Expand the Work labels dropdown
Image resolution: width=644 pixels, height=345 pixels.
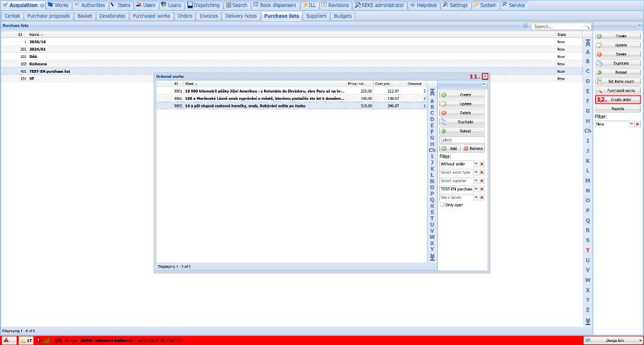476,198
